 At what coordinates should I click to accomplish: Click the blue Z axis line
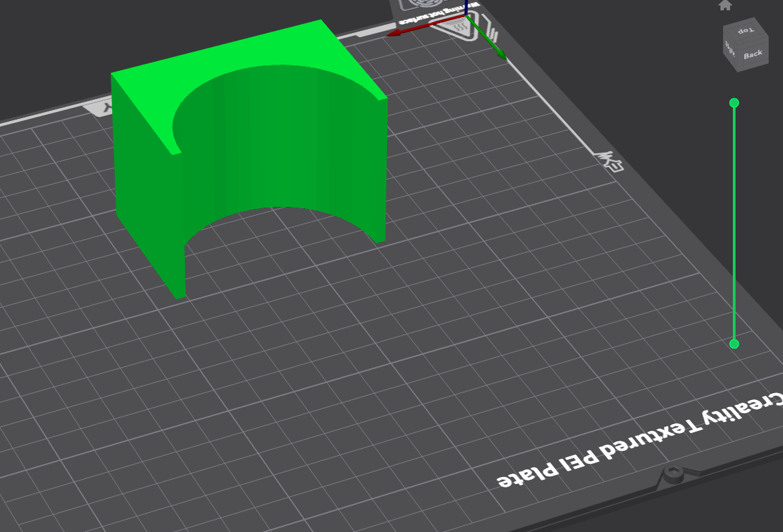(x=465, y=8)
